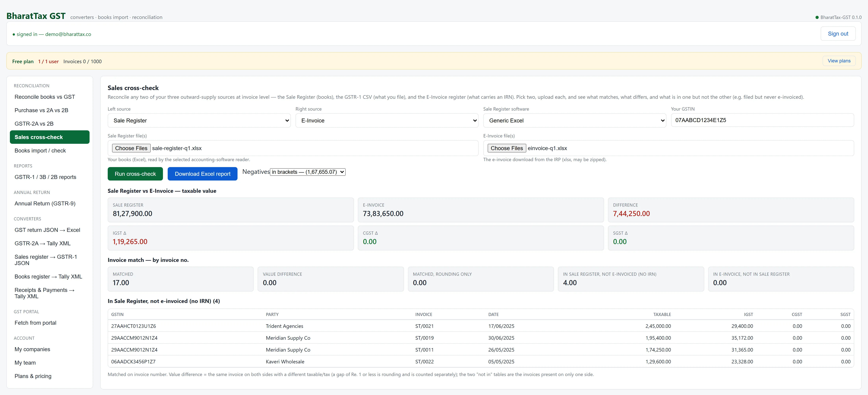Open Books import / check

(50, 150)
